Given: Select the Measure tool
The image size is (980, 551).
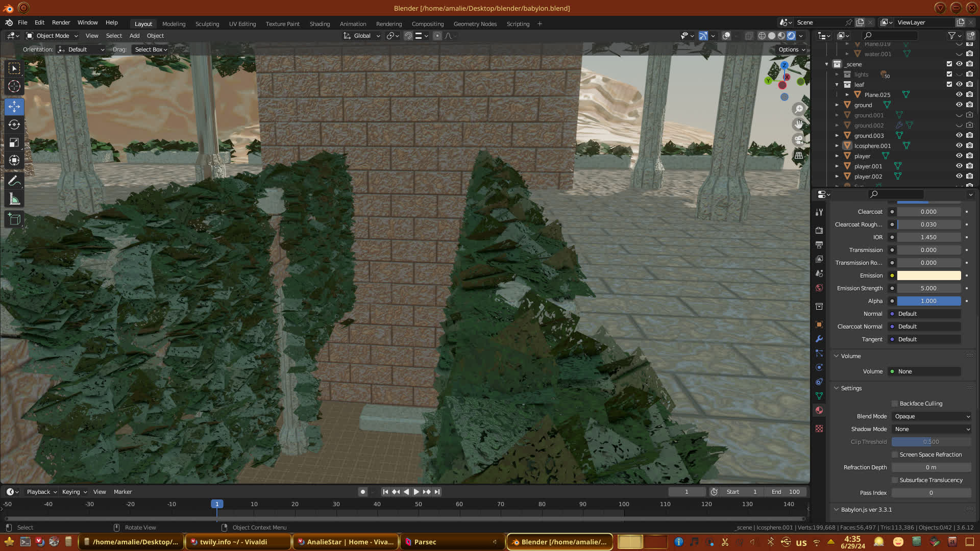Looking at the screenshot, I should click(14, 199).
